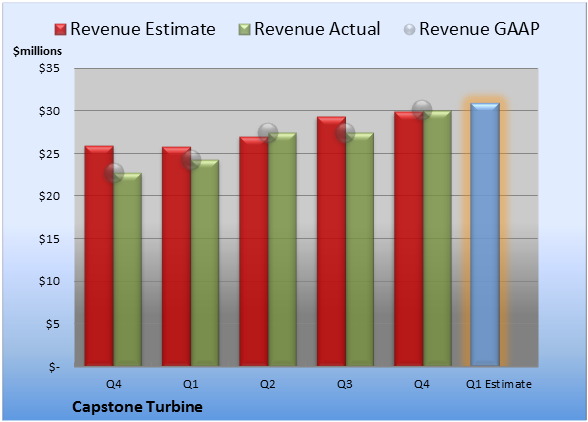The width and height of the screenshot is (588, 422).
Task: Click the '$millions' axis unit label
Action: pyautogui.click(x=38, y=51)
